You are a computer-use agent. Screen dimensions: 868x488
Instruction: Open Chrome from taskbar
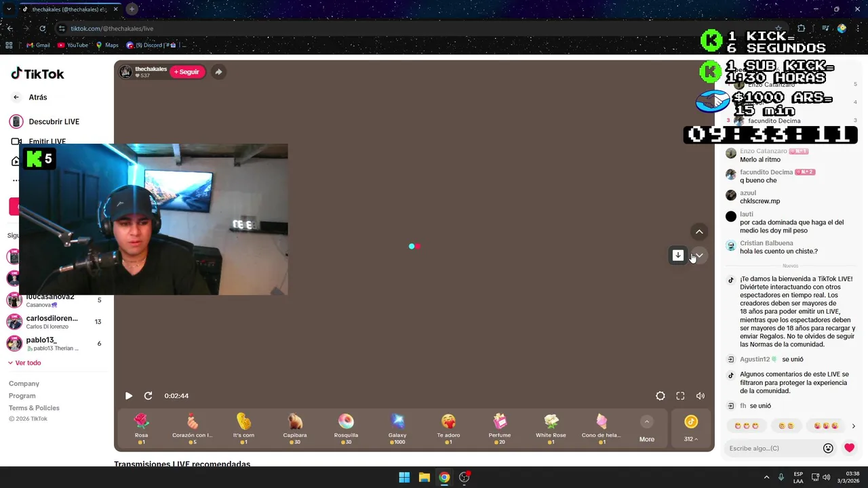pyautogui.click(x=444, y=477)
